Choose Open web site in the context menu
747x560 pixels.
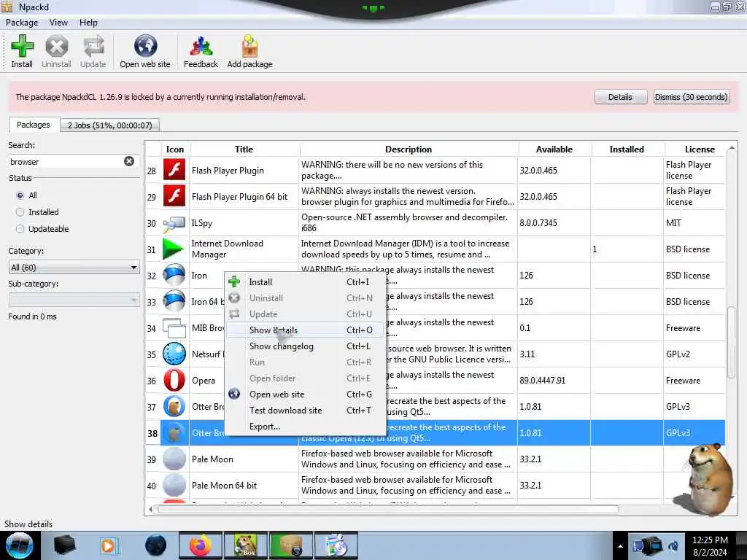[305, 394]
